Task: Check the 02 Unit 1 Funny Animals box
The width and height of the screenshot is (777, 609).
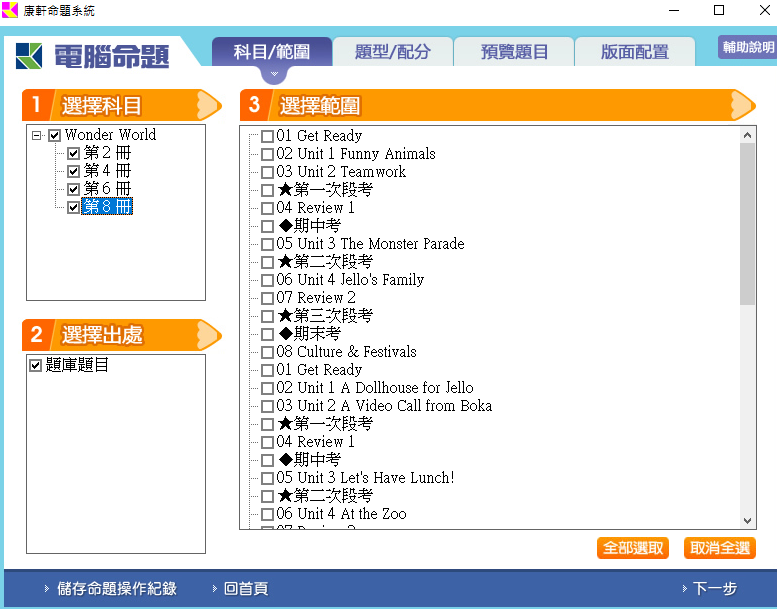Action: click(267, 154)
